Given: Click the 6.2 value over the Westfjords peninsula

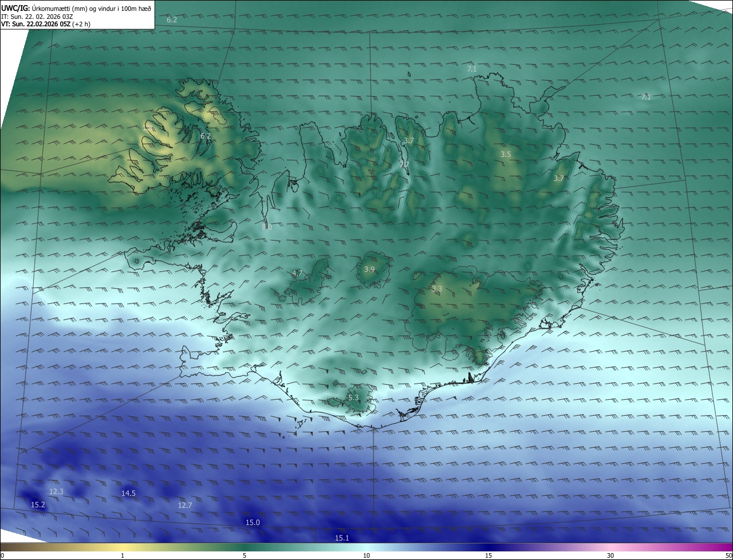Looking at the screenshot, I should click(x=206, y=136).
